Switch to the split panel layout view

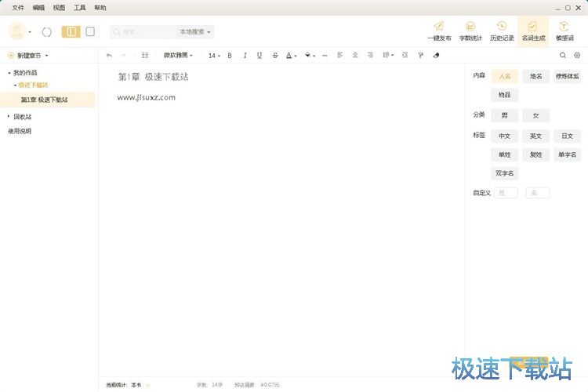(71, 32)
